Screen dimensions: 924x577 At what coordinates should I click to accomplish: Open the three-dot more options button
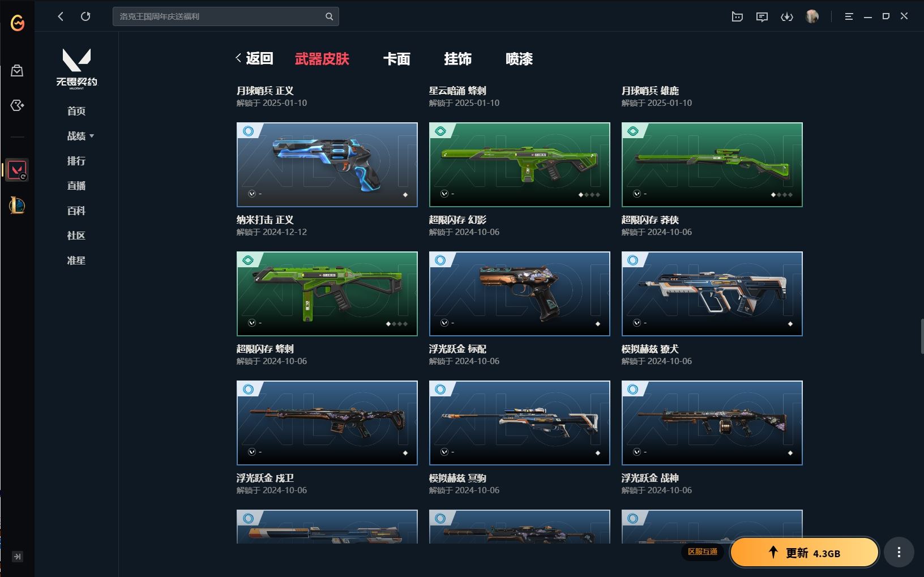[899, 552]
